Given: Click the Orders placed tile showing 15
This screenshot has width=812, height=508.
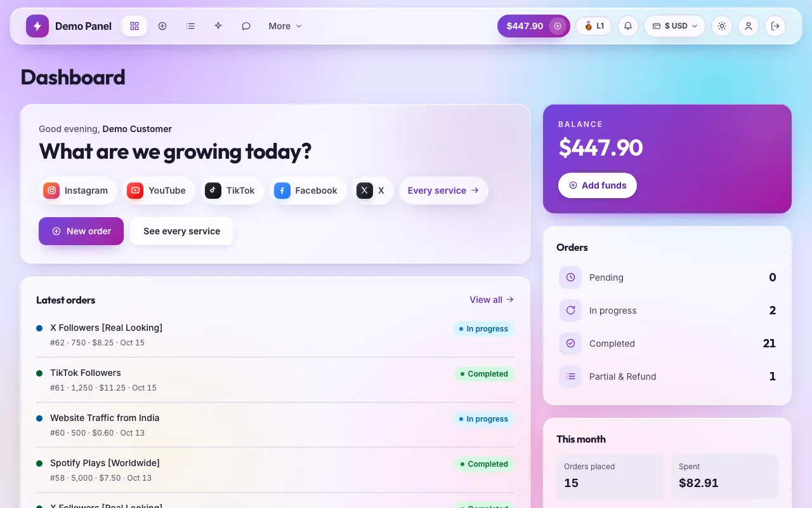Looking at the screenshot, I should (x=610, y=476).
